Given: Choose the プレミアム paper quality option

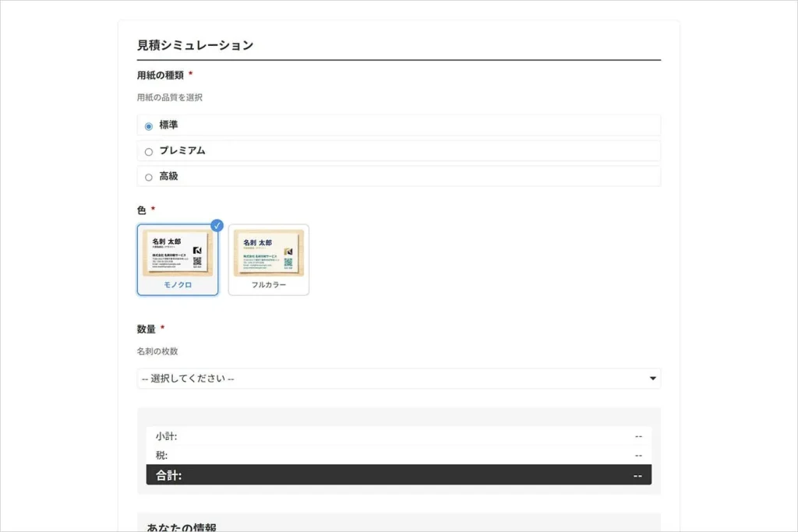Looking at the screenshot, I should tap(149, 150).
